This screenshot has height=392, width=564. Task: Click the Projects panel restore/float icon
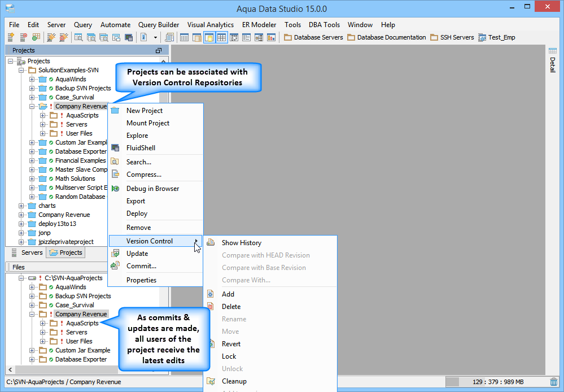[x=158, y=50]
